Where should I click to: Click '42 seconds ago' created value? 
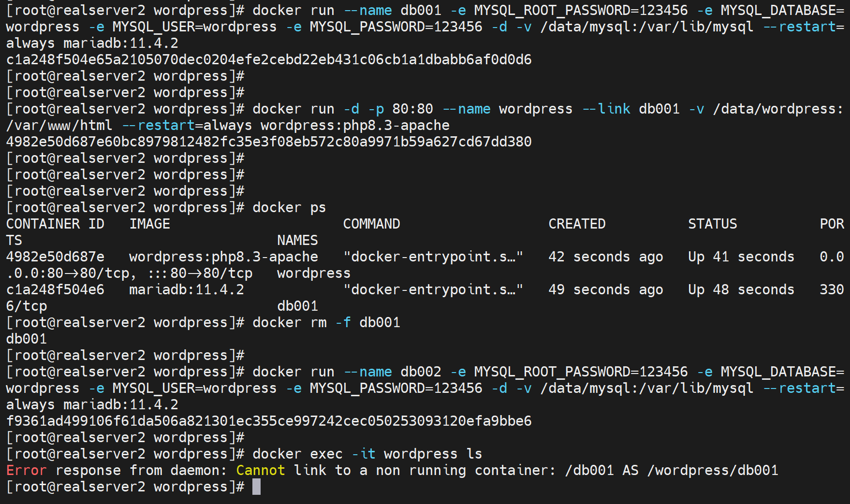[605, 257]
